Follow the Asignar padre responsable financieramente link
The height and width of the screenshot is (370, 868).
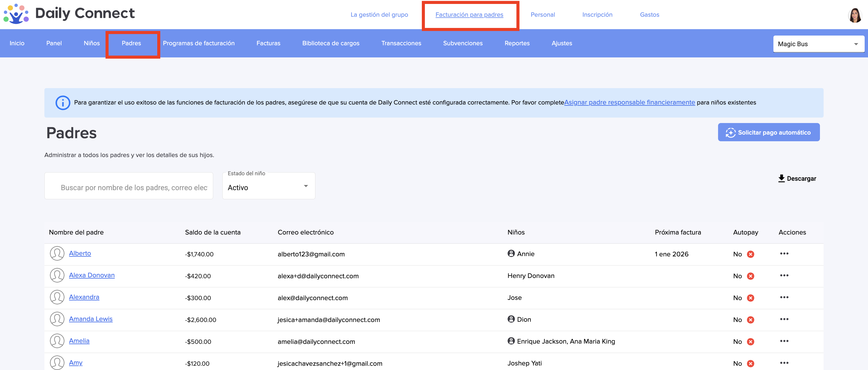pos(630,102)
